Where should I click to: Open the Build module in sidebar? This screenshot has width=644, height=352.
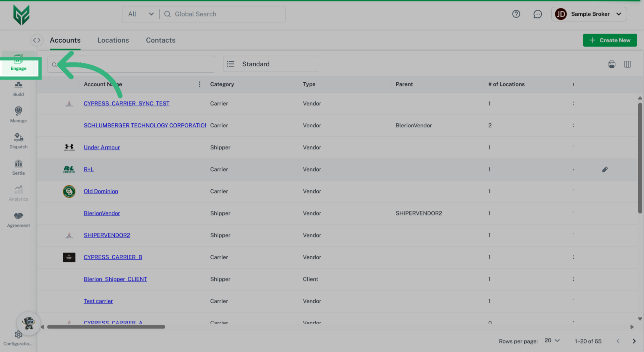18,89
